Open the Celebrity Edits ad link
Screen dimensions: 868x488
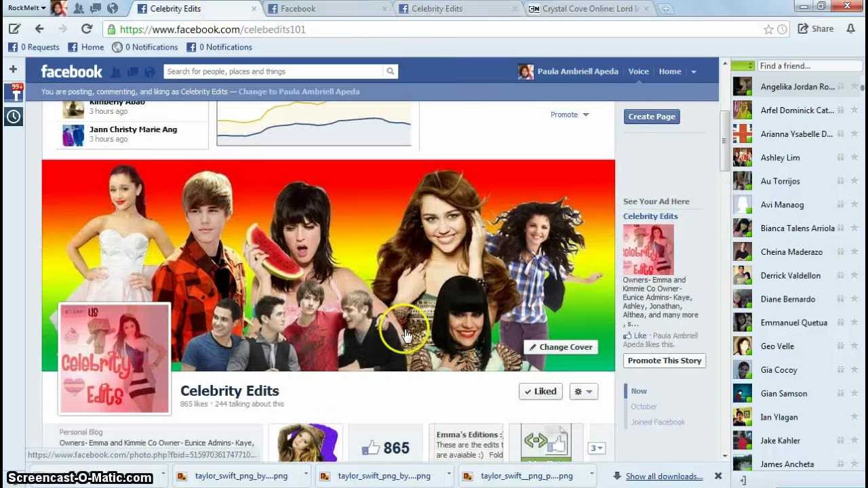tap(650, 216)
